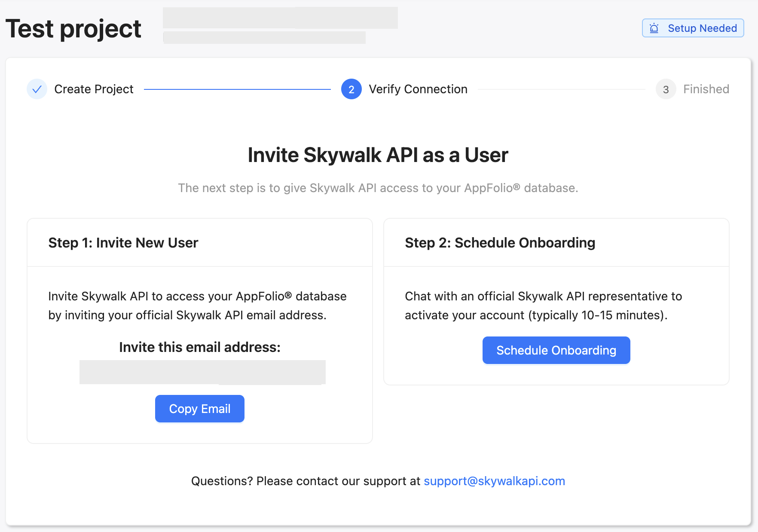Click the Schedule Onboarding button
Viewport: 758px width, 532px height.
point(556,350)
